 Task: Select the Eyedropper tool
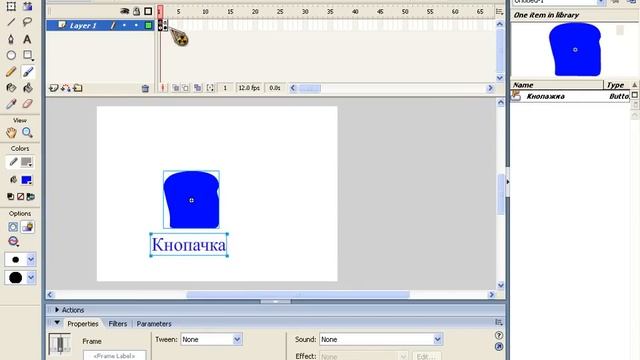[11, 104]
